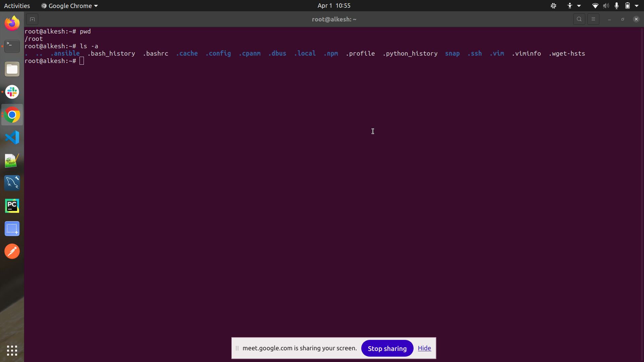Click the .wget-hsts file name
Screen dimensions: 644x362
[x=567, y=53]
